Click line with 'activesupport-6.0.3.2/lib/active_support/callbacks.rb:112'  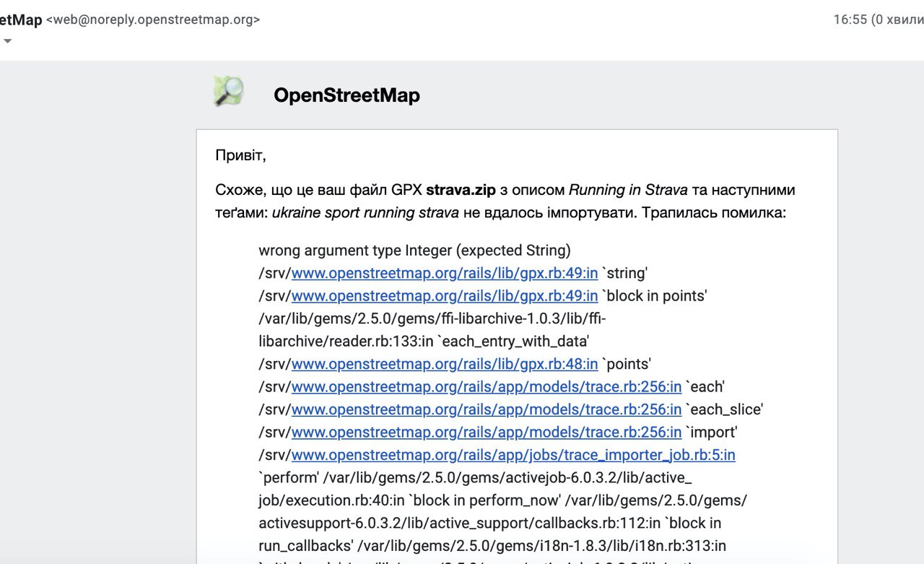pos(489,523)
